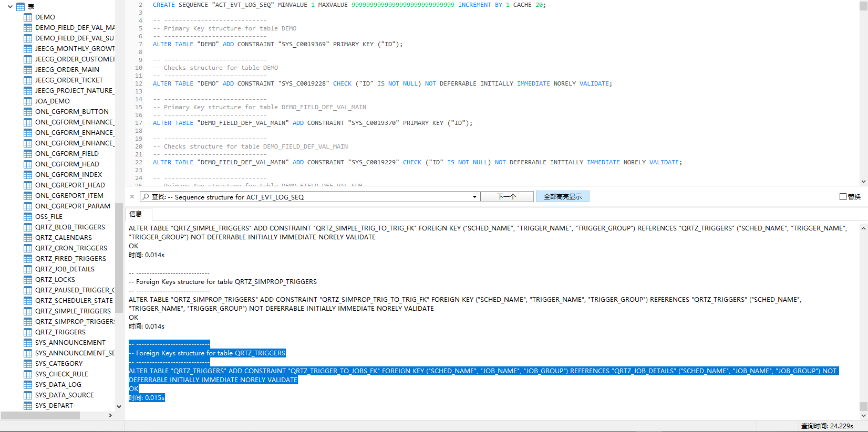Click table icon beside ONL_CGREPORT_HEAD
The height and width of the screenshot is (432, 868).
28,185
